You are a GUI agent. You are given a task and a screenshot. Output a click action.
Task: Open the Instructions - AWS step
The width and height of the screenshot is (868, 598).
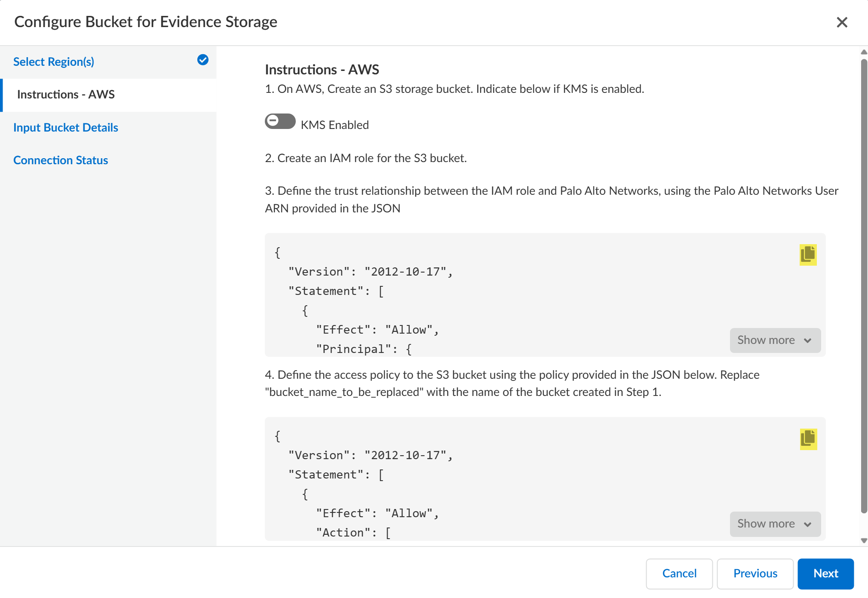pos(66,95)
